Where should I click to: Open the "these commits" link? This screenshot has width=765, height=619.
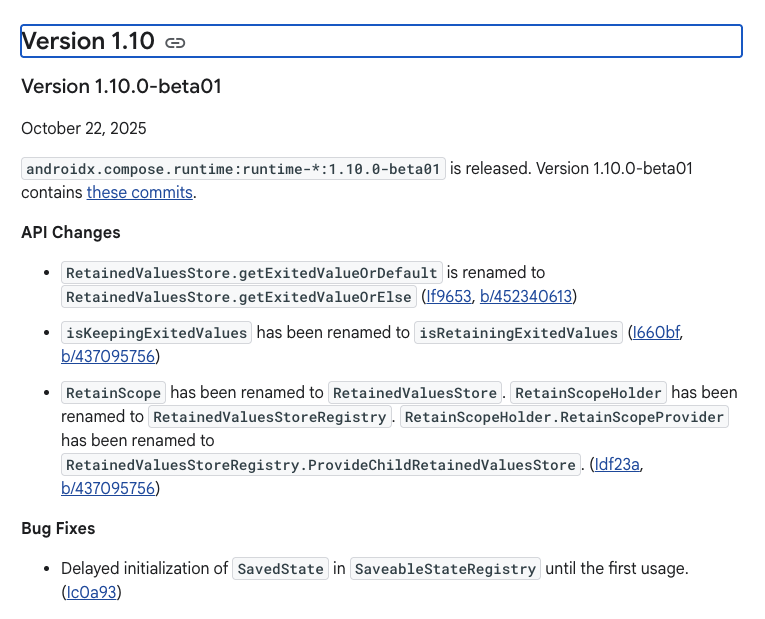(139, 192)
